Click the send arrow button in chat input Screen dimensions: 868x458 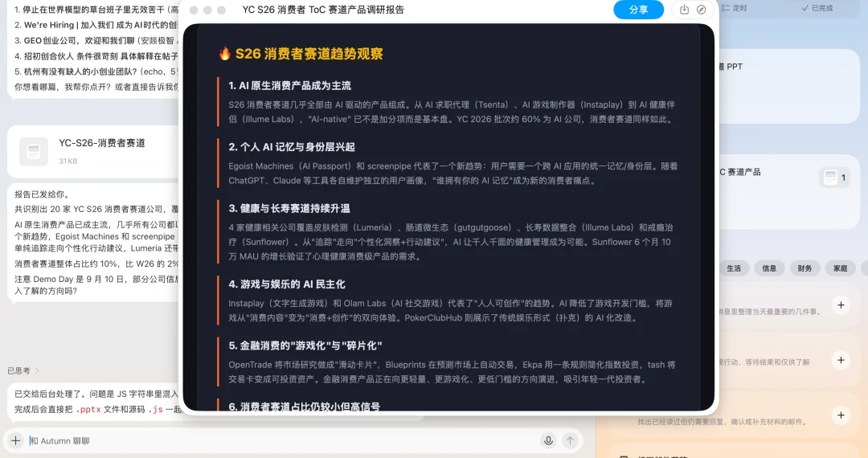[x=570, y=440]
